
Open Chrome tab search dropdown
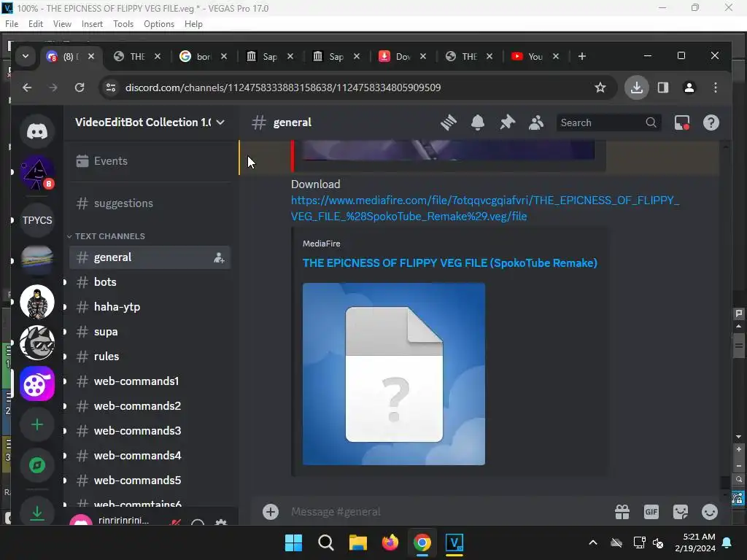click(x=26, y=56)
